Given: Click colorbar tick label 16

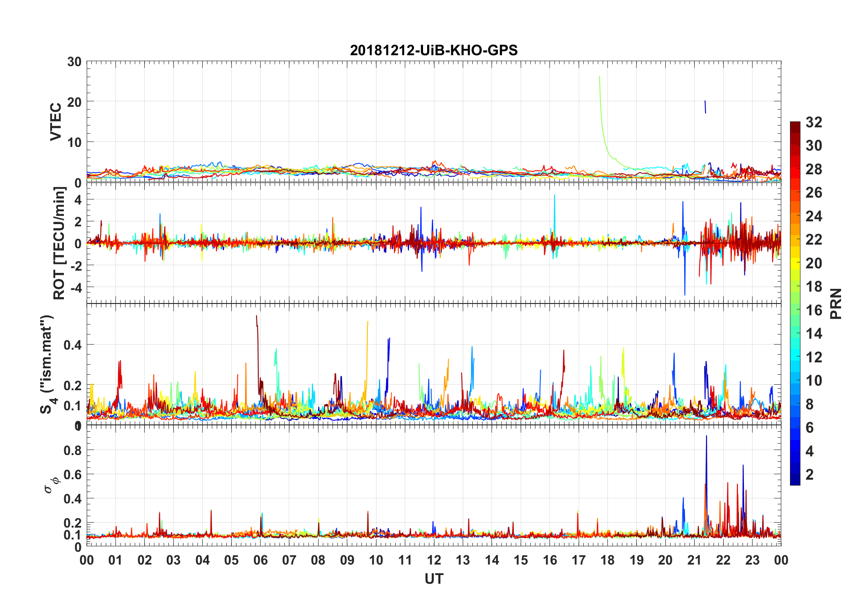Looking at the screenshot, I should coord(814,310).
